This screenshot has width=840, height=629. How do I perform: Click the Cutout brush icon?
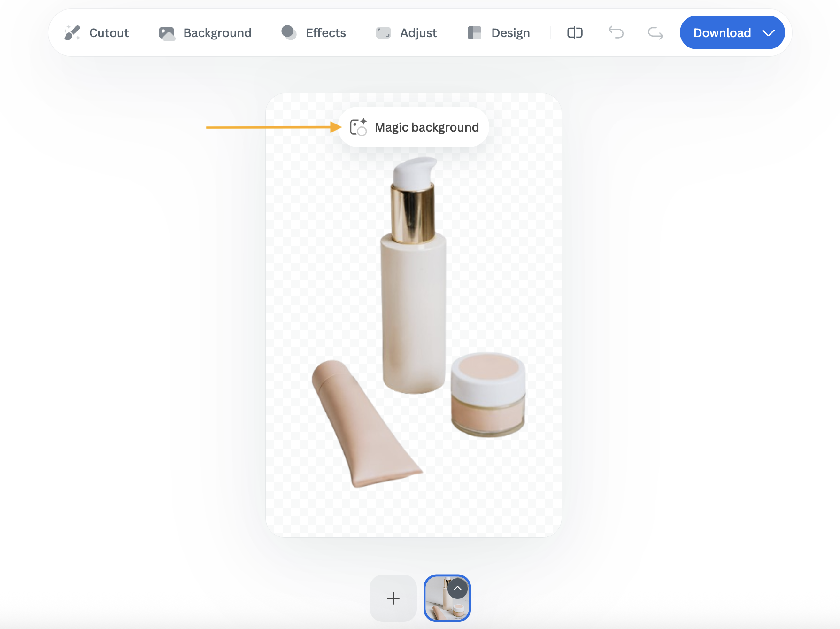click(x=72, y=33)
